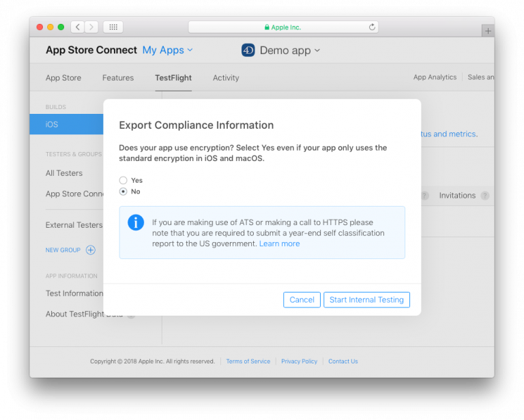
Task: Click the help icon next to Invitations
Action: tap(484, 196)
